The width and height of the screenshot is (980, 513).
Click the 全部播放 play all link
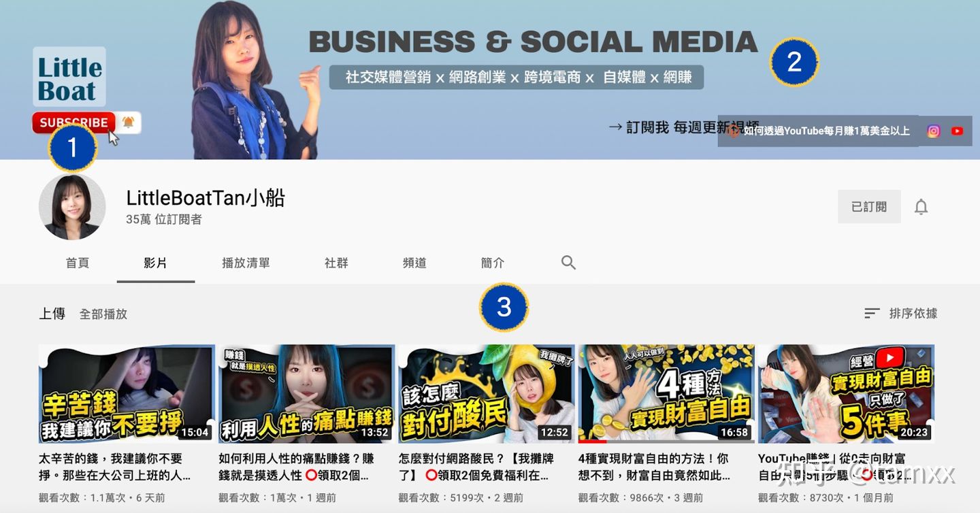pos(103,314)
